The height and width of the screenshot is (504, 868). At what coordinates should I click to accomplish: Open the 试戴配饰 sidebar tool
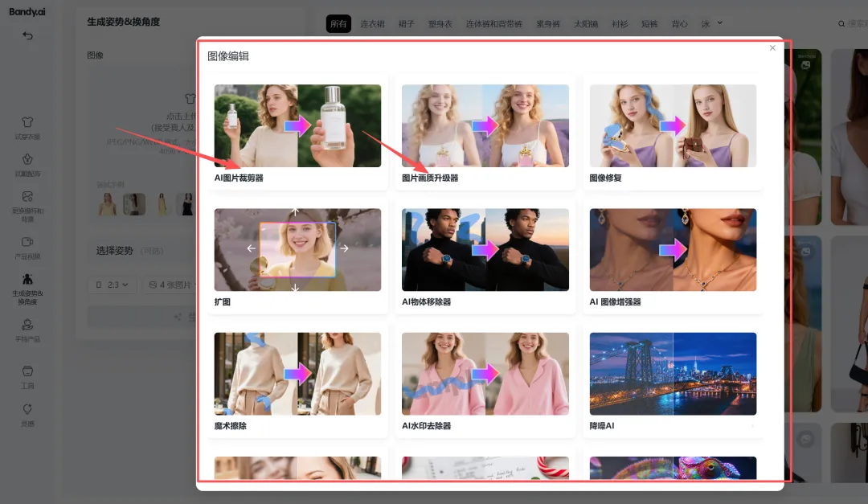(x=27, y=165)
